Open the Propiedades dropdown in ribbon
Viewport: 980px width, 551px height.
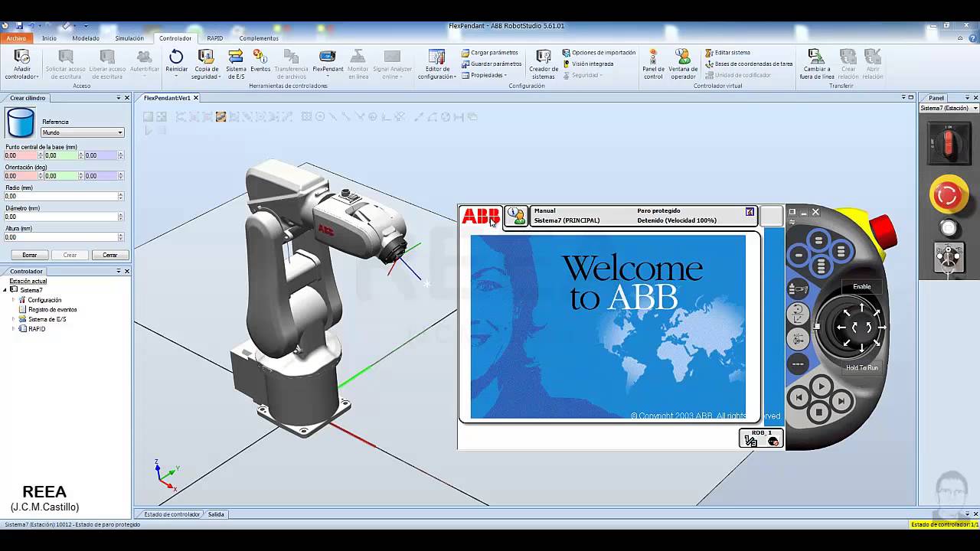click(x=488, y=75)
